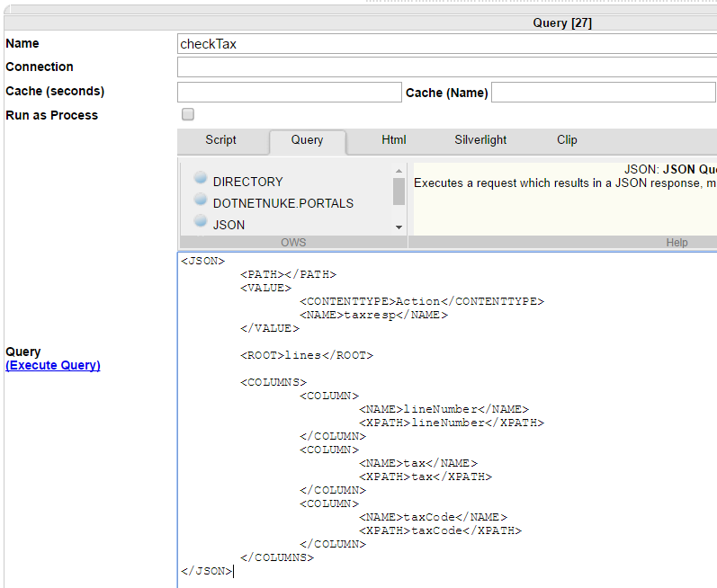Click the OWS list scroll up arrow
717x588 pixels.
[399, 171]
